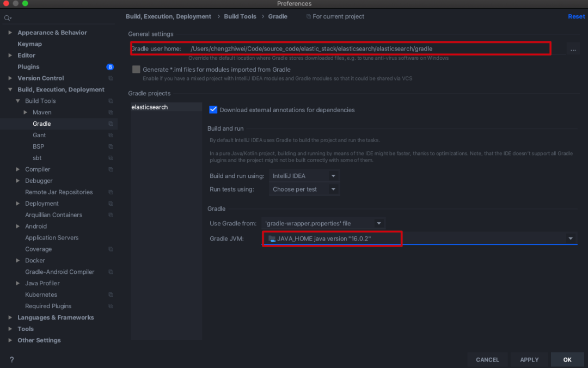Open the Use Gradle from dropdown

coord(323,224)
